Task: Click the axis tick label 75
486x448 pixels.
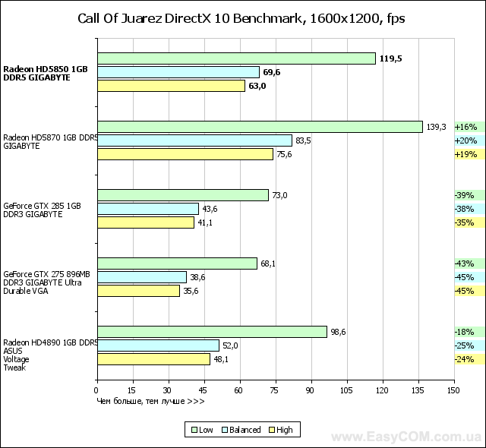Action: click(x=274, y=390)
